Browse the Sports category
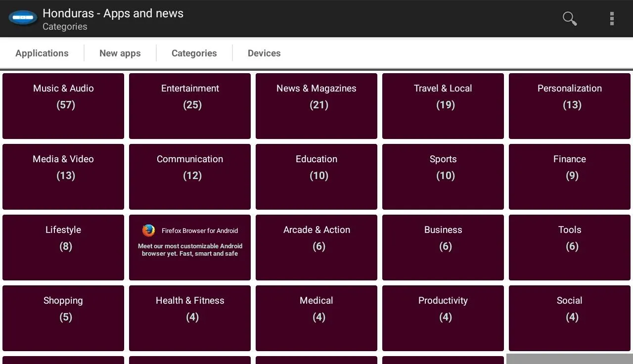The width and height of the screenshot is (633, 364). coord(443,177)
